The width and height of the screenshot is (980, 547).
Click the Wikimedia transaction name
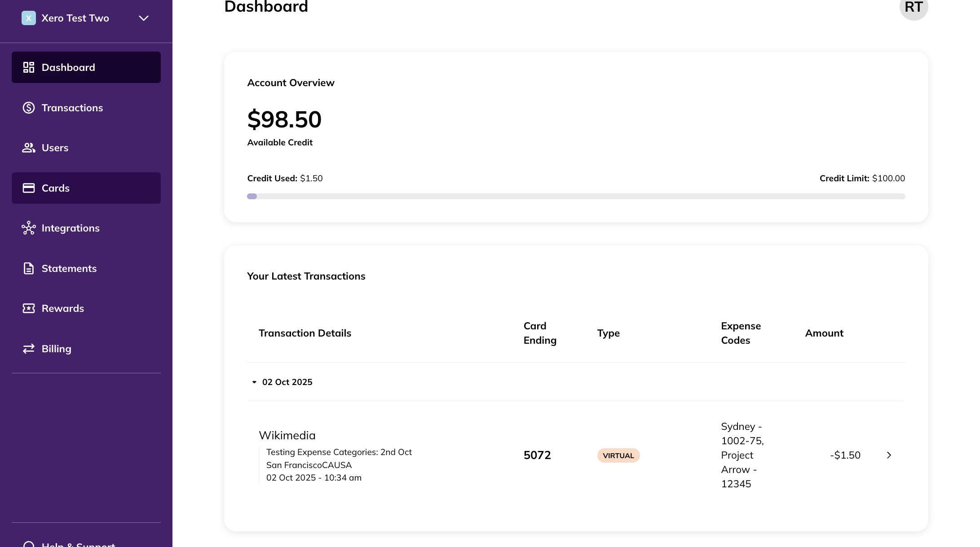pyautogui.click(x=287, y=435)
